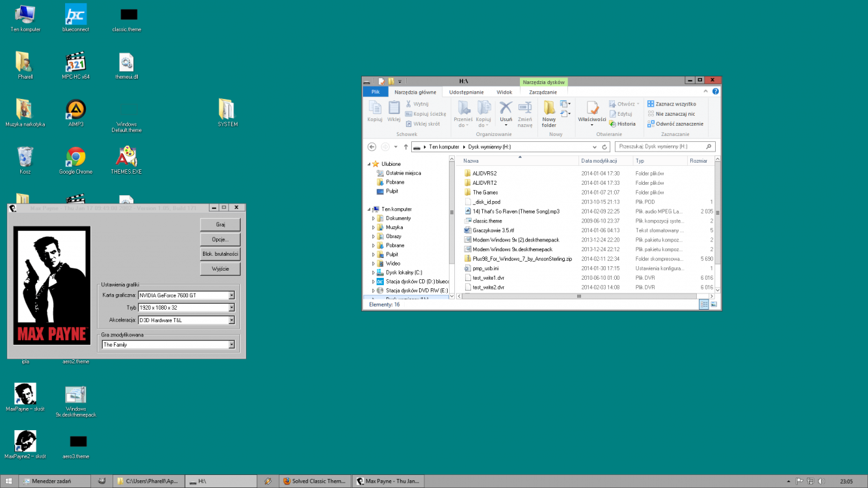The image size is (868, 488).
Task: Select the ALIDVRS2 folder
Action: pyautogui.click(x=484, y=174)
